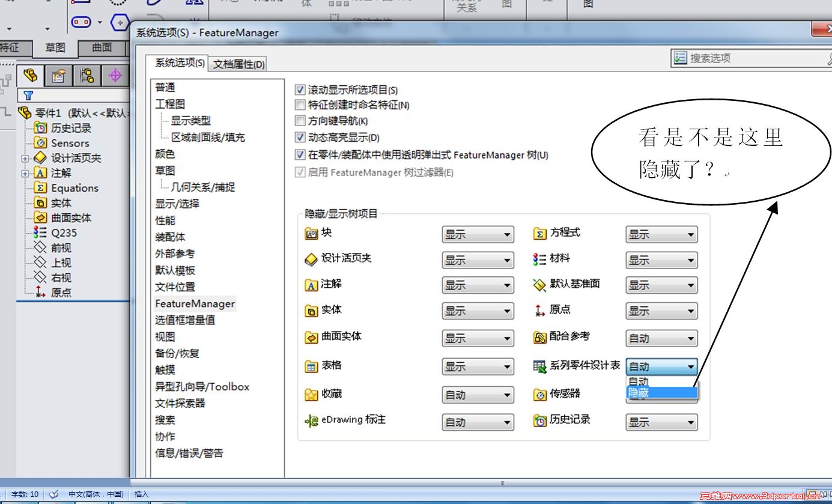The height and width of the screenshot is (504, 832).
Task: Toggle the 动态高亮显示 checkbox
Action: pyautogui.click(x=300, y=137)
